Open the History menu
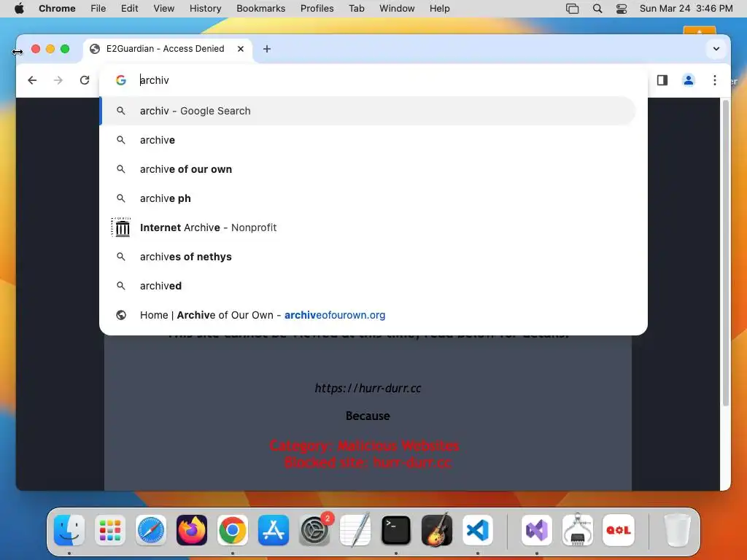This screenshot has width=747, height=560. [x=205, y=9]
